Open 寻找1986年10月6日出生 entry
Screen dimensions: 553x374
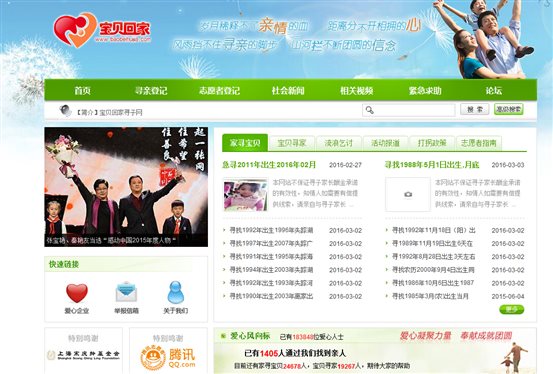[433, 283]
